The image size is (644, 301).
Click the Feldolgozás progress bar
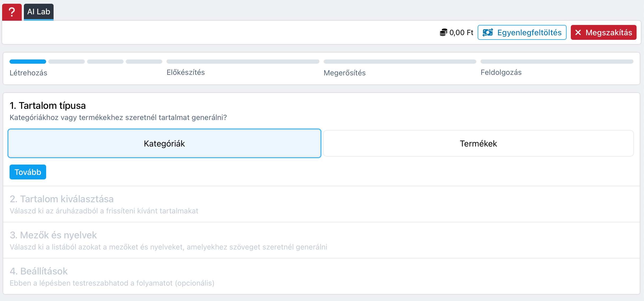557,62
